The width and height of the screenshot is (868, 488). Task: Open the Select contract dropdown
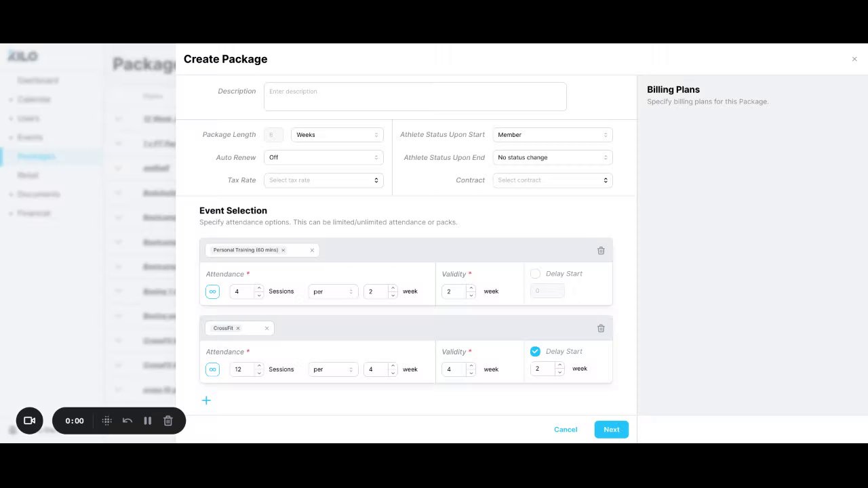[x=552, y=180]
